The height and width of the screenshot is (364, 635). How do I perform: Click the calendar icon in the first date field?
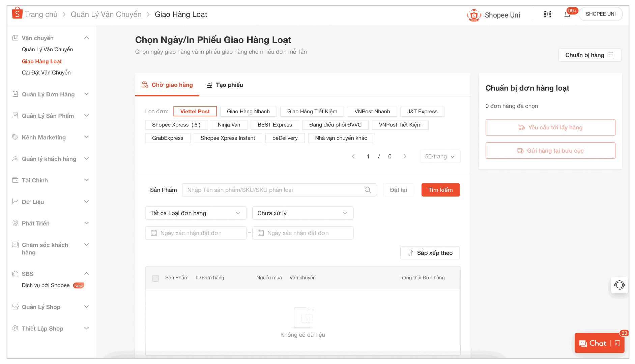[154, 233]
